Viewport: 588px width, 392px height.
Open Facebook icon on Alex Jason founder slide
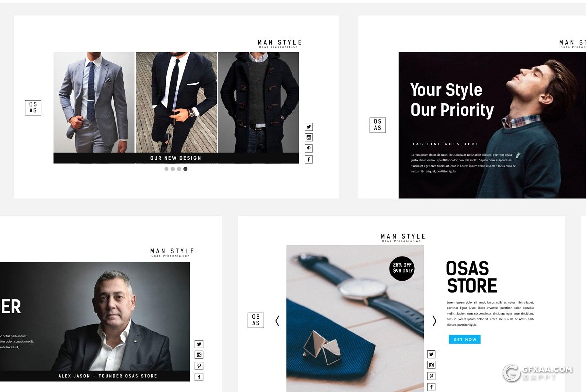(x=199, y=377)
